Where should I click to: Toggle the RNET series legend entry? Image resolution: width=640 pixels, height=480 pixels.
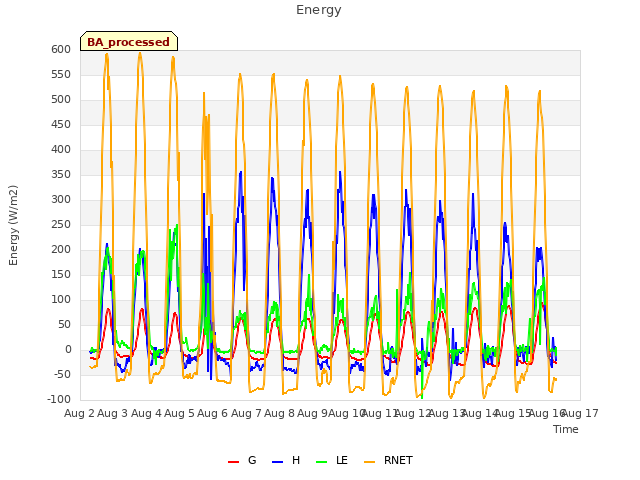pyautogui.click(x=388, y=460)
